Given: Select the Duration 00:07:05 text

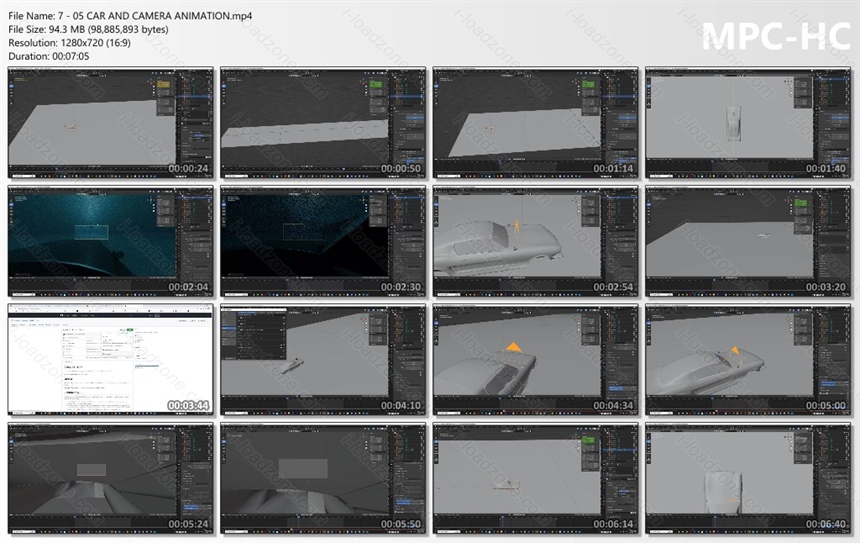Looking at the screenshot, I should pyautogui.click(x=48, y=56).
